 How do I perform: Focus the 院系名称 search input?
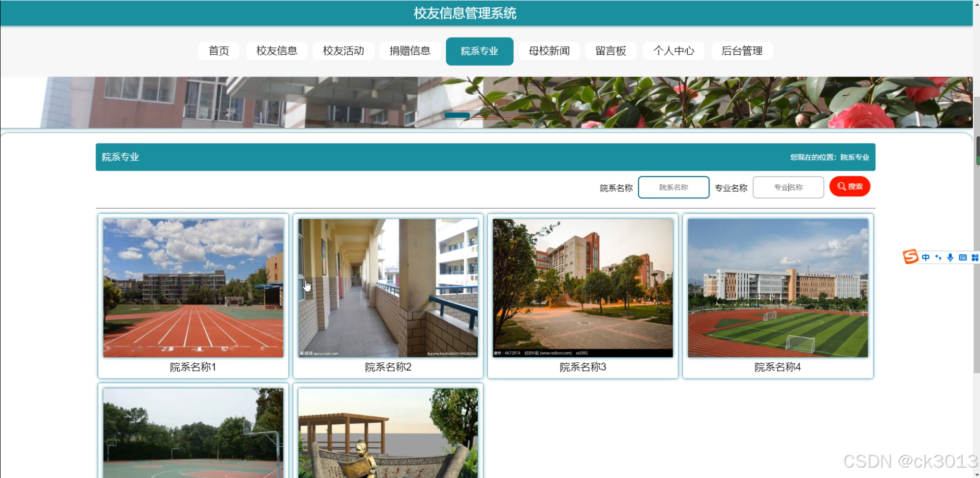(x=674, y=187)
